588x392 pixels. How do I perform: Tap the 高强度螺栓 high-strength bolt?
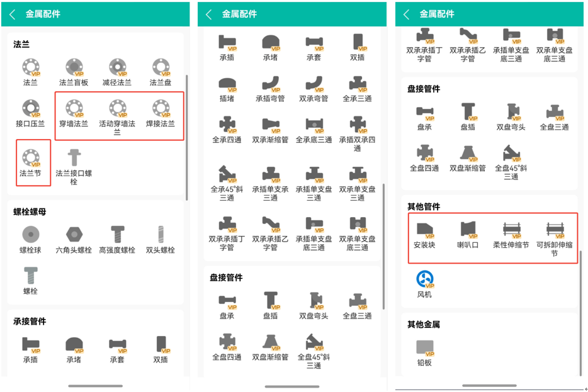click(117, 235)
